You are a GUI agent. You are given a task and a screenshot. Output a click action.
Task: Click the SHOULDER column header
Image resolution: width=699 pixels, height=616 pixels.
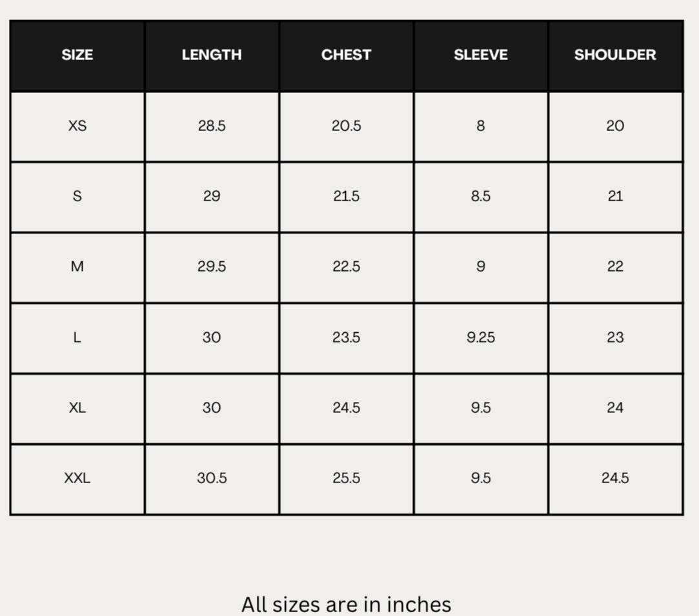(x=615, y=55)
